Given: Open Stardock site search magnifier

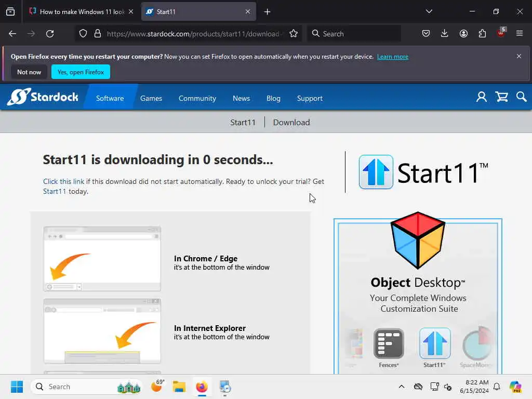Looking at the screenshot, I should [x=522, y=97].
